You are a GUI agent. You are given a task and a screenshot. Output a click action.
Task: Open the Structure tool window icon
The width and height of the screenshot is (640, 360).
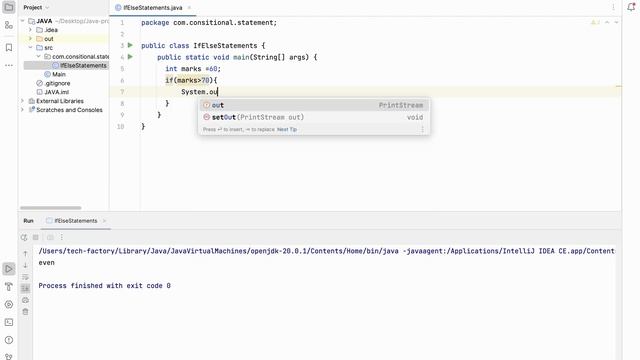9,25
